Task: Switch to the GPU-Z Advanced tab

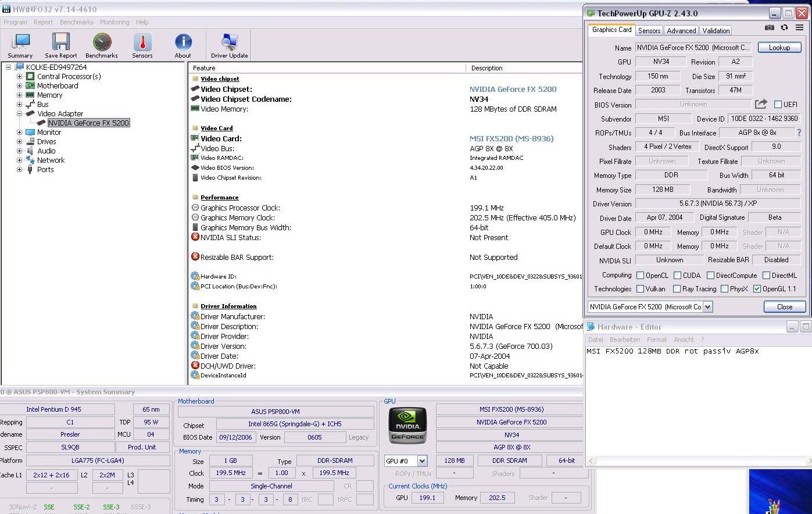Action: pos(681,31)
